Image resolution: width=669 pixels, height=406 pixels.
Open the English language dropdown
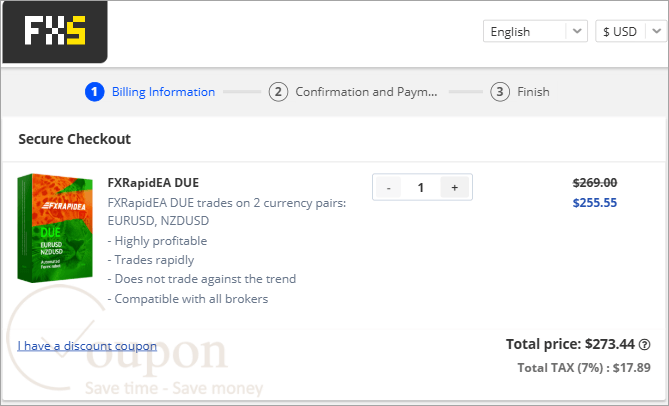pyautogui.click(x=535, y=32)
